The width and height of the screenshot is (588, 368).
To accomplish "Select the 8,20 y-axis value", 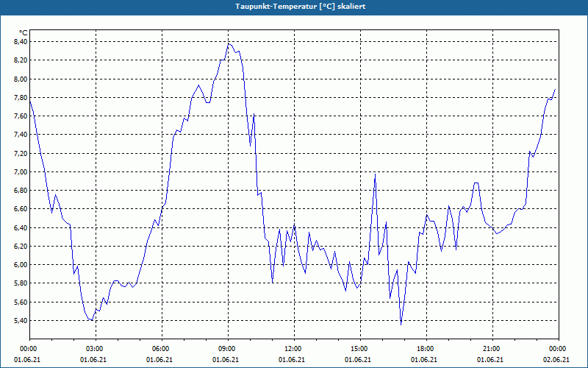I will click(20, 60).
